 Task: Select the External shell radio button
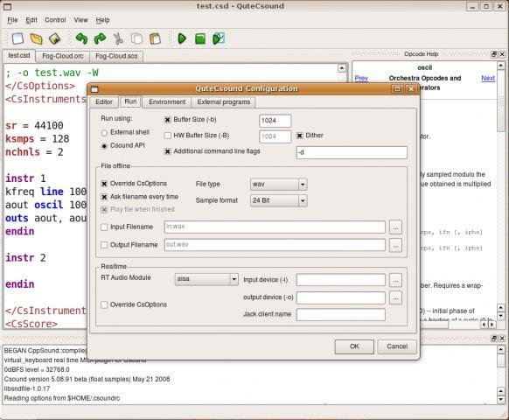[104, 132]
